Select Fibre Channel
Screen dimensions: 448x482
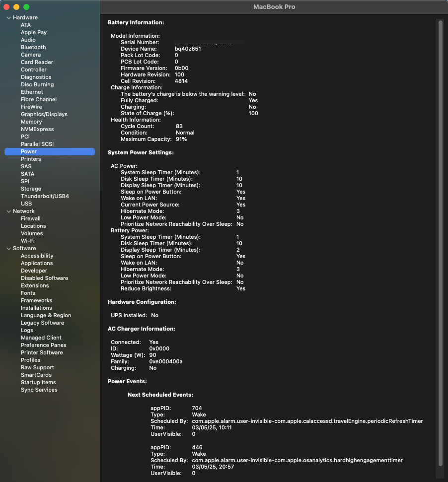pos(39,99)
